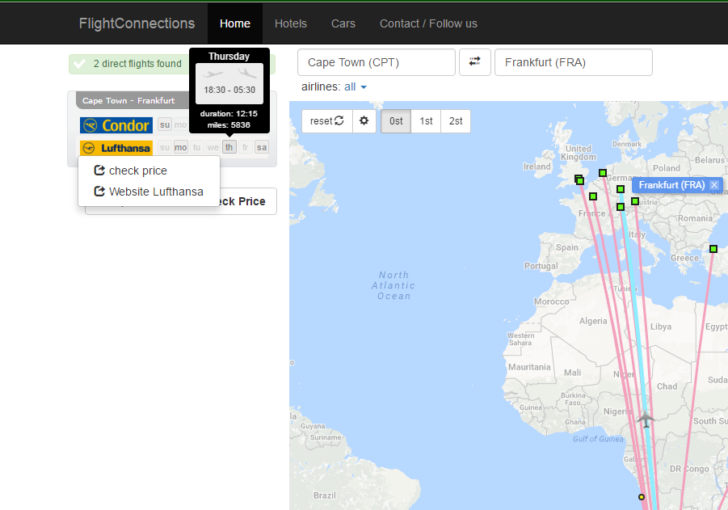Click the Cape Town - Frankfurt route header
Image resolution: width=728 pixels, height=510 pixels.
click(x=132, y=100)
